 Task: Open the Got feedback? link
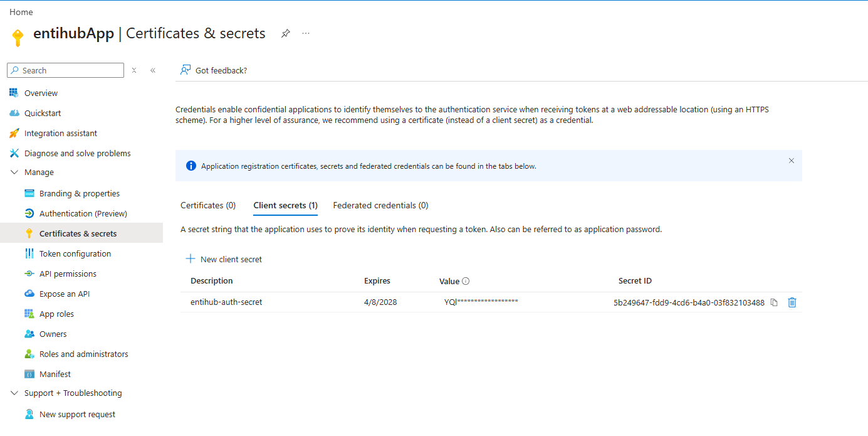pos(221,70)
